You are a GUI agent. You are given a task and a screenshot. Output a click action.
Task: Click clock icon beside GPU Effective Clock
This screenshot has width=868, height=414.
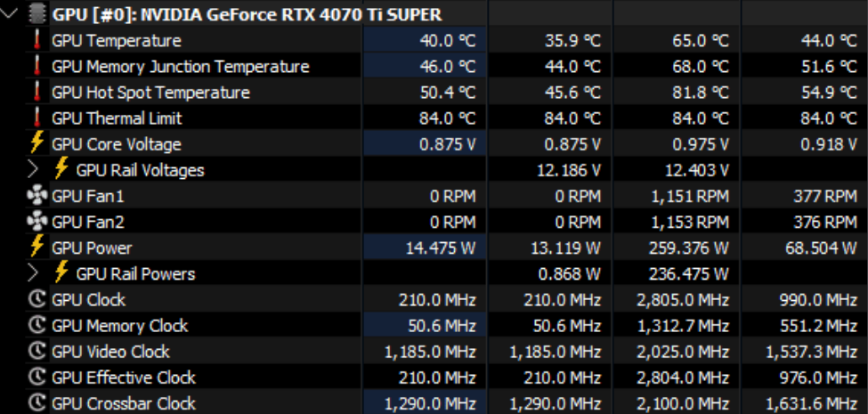(x=37, y=377)
